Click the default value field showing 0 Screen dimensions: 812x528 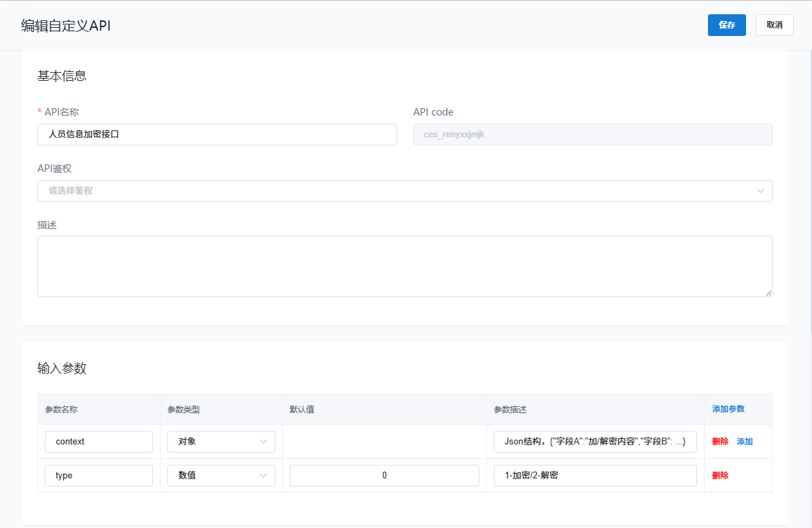click(x=384, y=476)
